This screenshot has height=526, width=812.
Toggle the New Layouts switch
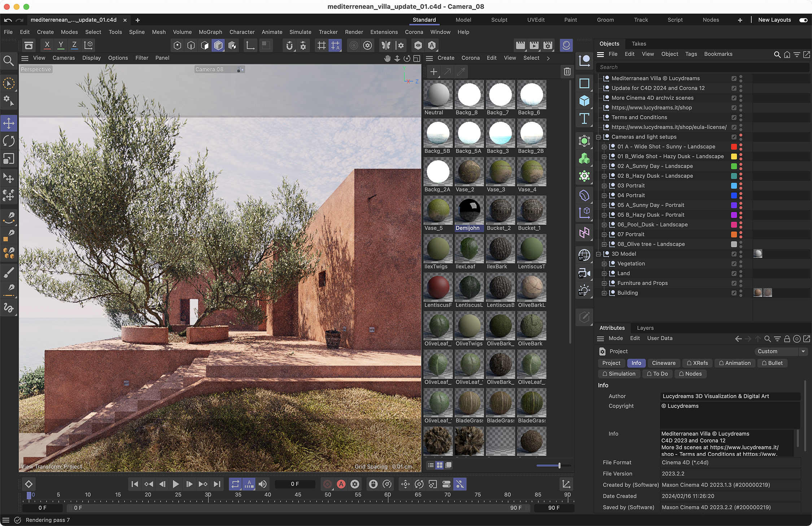(x=803, y=20)
